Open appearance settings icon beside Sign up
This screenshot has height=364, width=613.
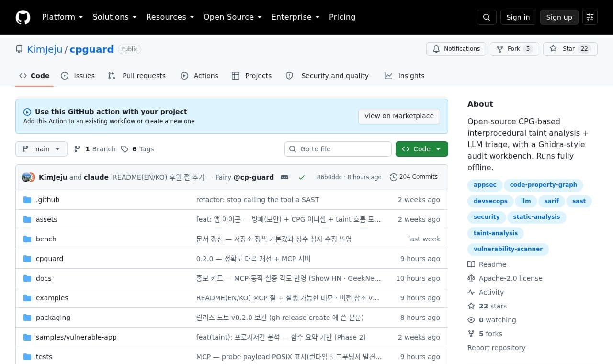[x=590, y=17]
